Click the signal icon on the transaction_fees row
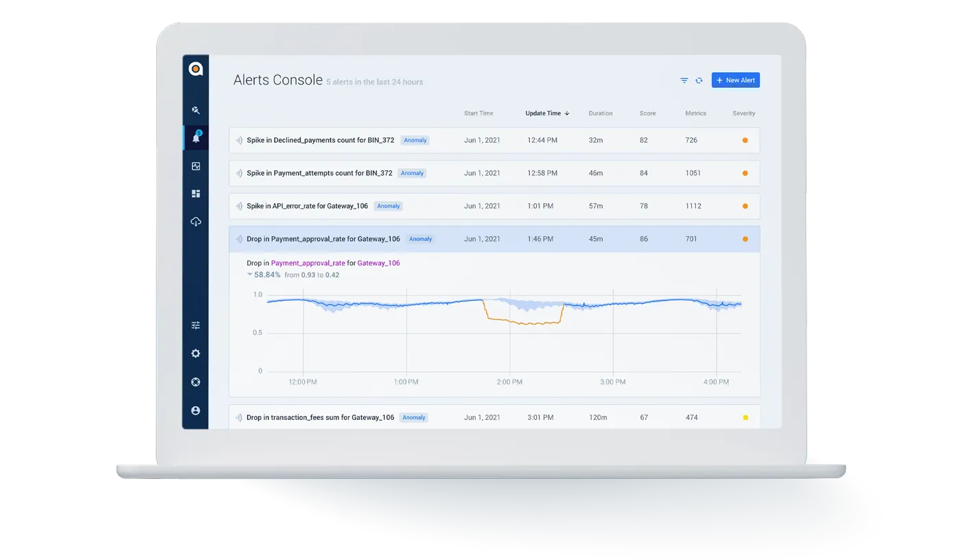 coord(239,417)
